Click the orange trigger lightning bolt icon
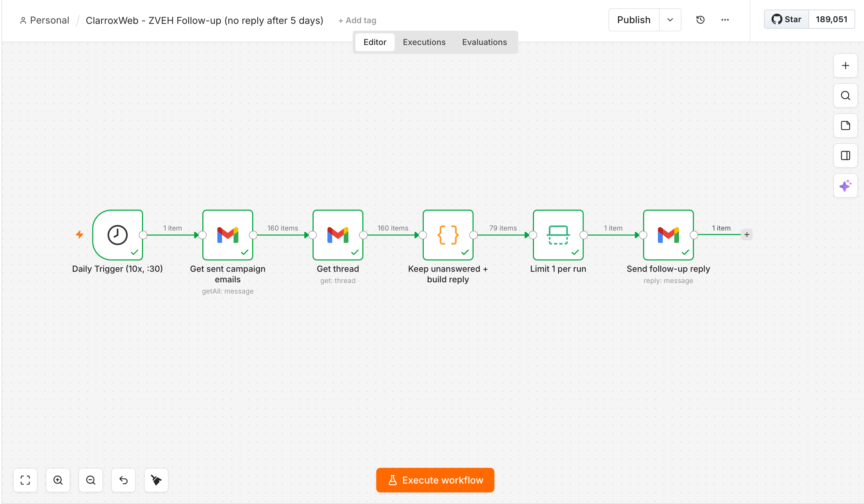The width and height of the screenshot is (864, 504). (x=80, y=235)
